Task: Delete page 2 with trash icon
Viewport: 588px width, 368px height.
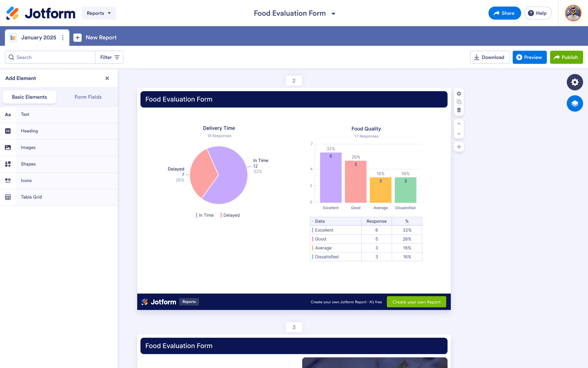Action: (459, 110)
